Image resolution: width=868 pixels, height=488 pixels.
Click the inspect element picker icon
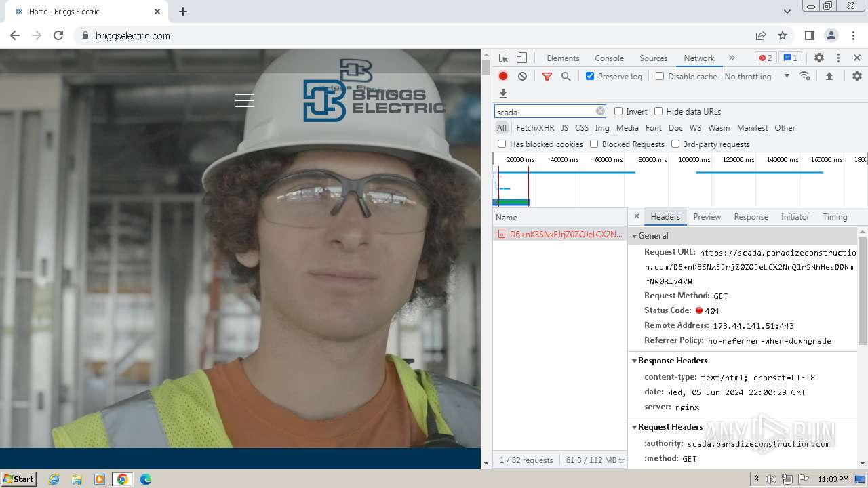click(503, 58)
